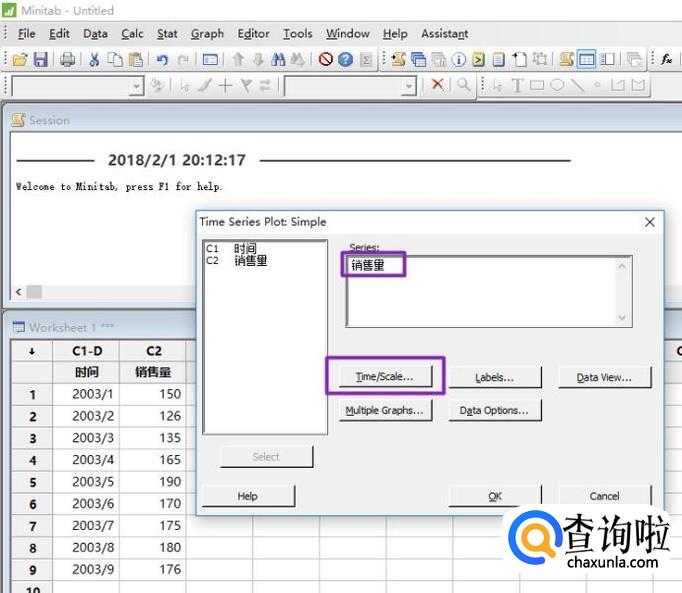682x593 pixels.
Task: Open the Graph menu
Action: click(207, 34)
